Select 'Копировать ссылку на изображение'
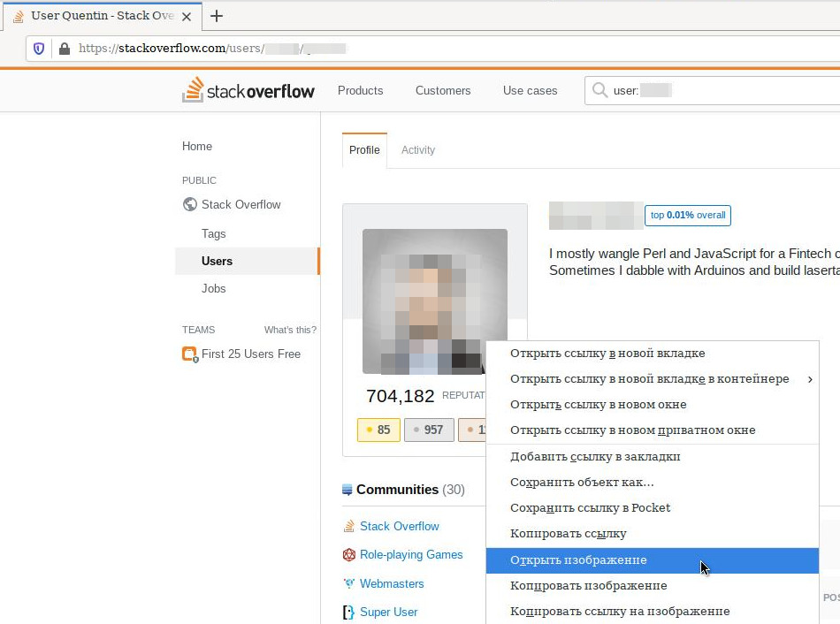840x624 pixels. [653, 612]
